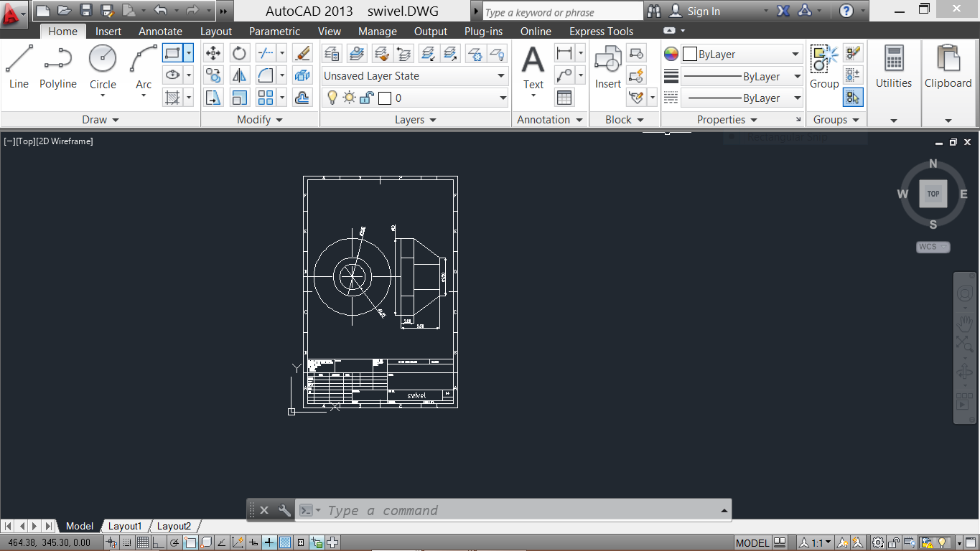Click the Explode tool icon

coord(302,75)
